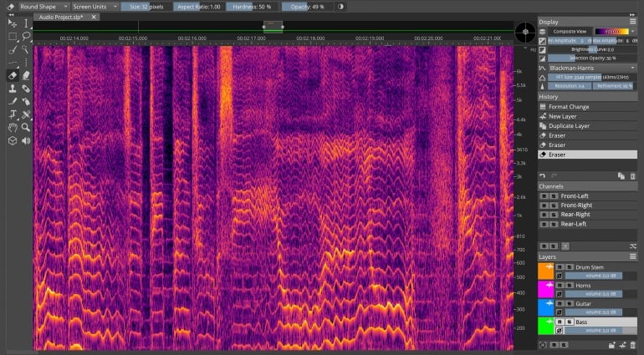This screenshot has height=355, width=644.
Task: Add new layer group folder icon
Action: pyautogui.click(x=612, y=345)
